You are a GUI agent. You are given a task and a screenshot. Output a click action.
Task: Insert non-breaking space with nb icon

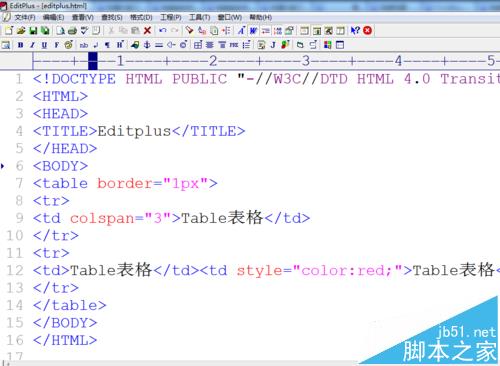(84, 45)
